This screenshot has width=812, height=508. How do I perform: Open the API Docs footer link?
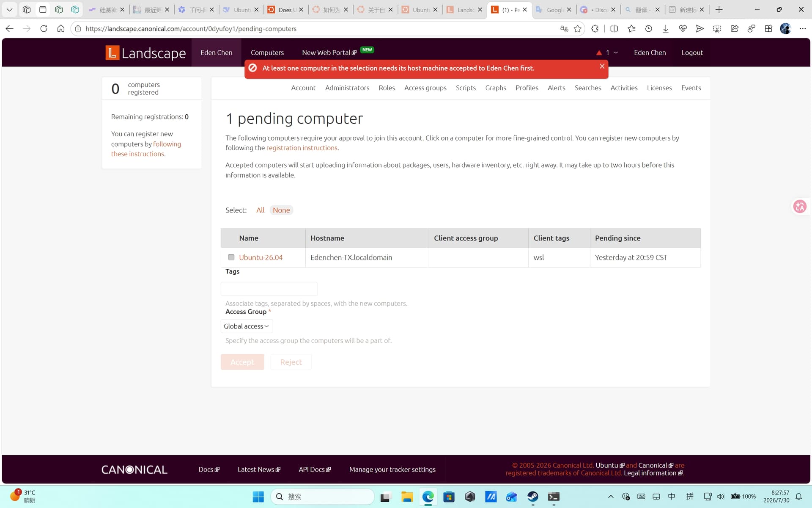(315, 469)
